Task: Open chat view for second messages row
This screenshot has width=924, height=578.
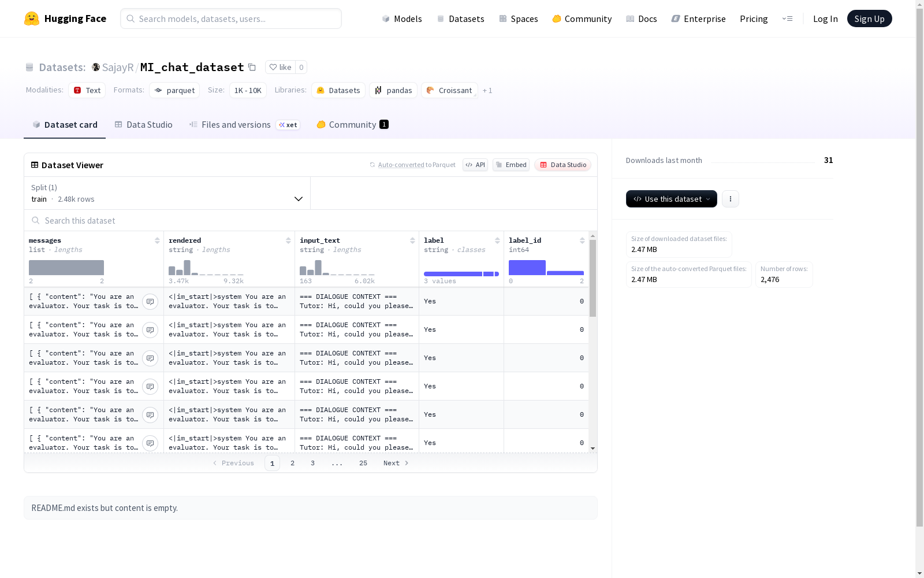Action: tap(150, 330)
